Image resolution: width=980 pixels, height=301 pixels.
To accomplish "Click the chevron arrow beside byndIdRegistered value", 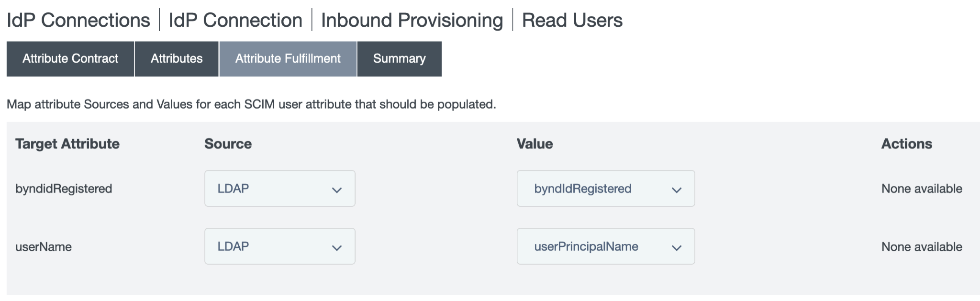I will pos(676,190).
